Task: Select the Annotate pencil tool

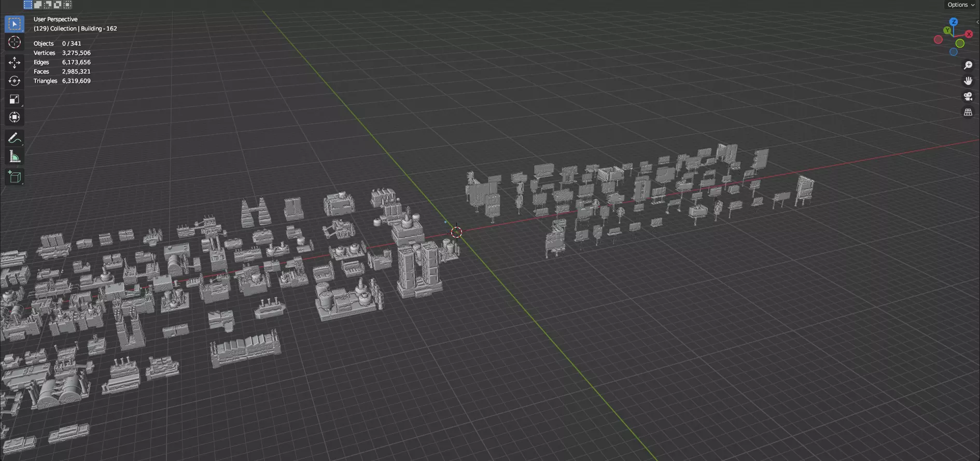Action: [15, 138]
